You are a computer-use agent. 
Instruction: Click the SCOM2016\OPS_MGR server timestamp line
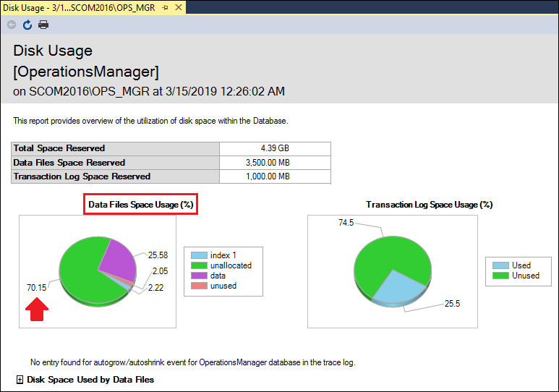pyautogui.click(x=149, y=91)
